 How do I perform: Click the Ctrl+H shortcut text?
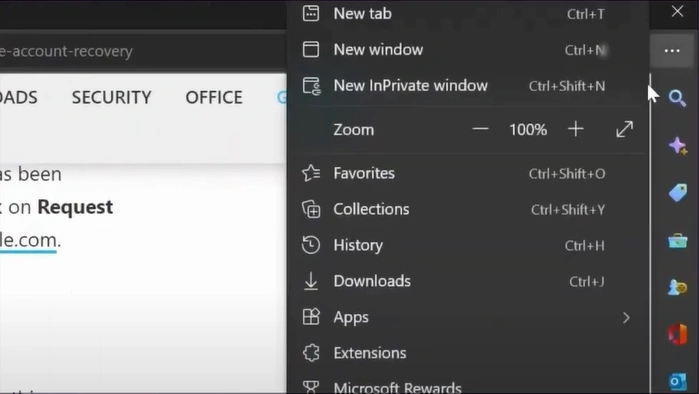pyautogui.click(x=584, y=246)
